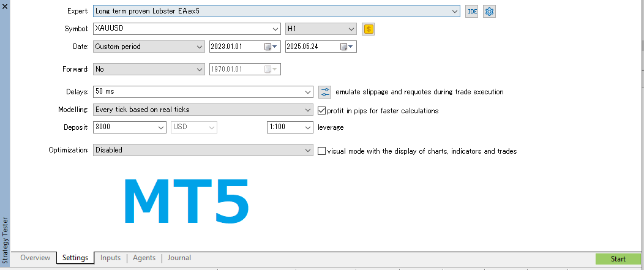Image resolution: width=644 pixels, height=270 pixels.
Task: Click the disabled forward date 1970.01.01
Action: point(245,69)
